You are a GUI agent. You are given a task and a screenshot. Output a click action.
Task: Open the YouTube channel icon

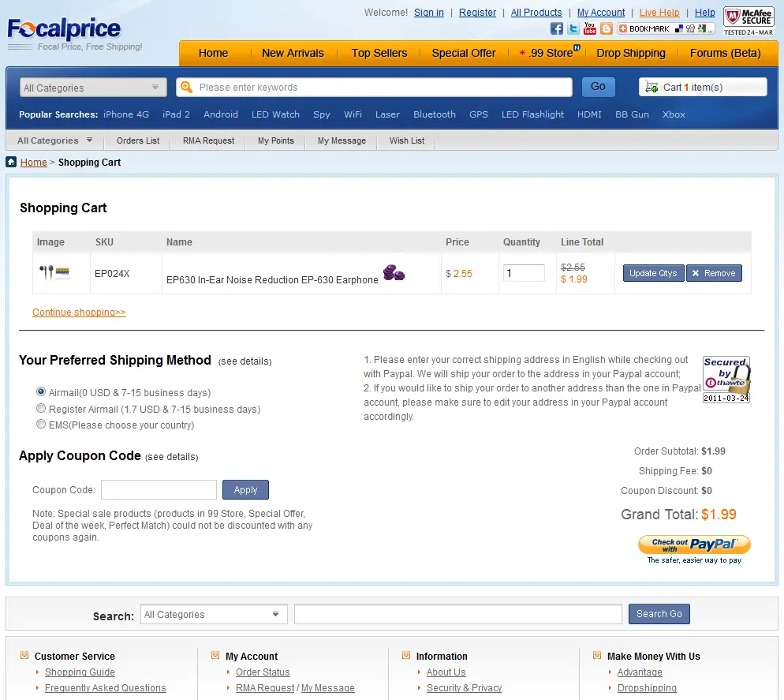[x=589, y=28]
